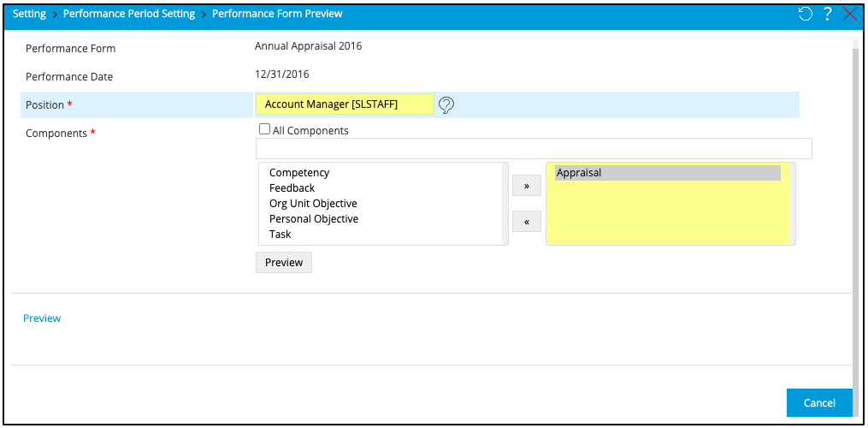Select Task in available components list
This screenshot has width=868, height=428.
point(280,235)
